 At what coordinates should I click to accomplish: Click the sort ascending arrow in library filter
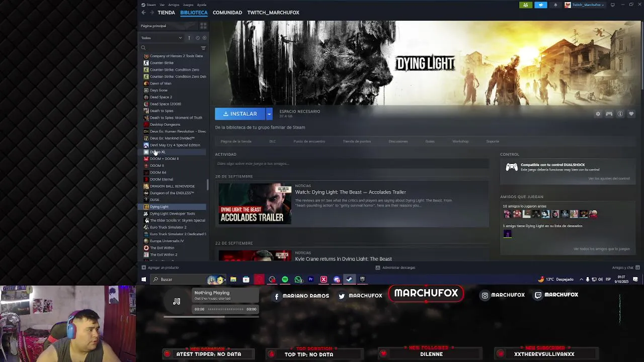189,38
